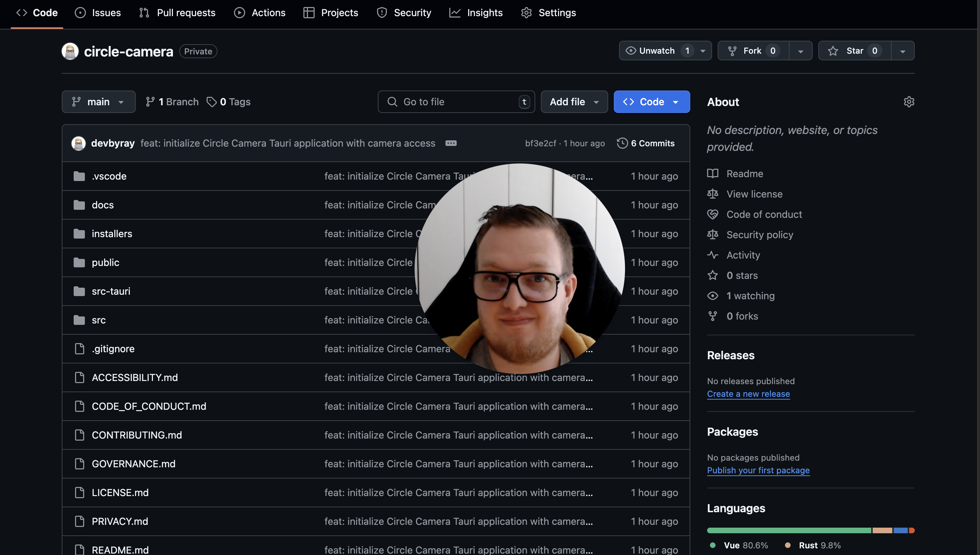Click the branch icon beside 1 Branch
980x555 pixels.
pos(150,102)
